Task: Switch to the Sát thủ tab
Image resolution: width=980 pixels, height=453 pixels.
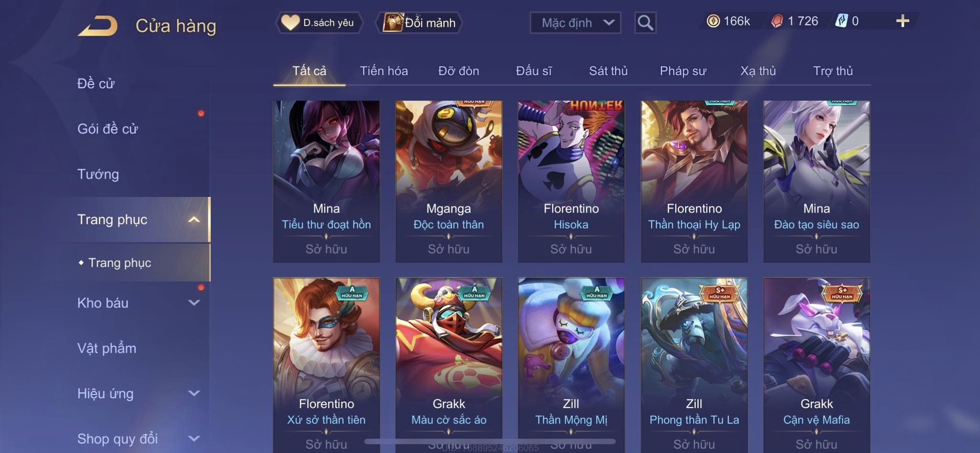Action: click(x=608, y=71)
